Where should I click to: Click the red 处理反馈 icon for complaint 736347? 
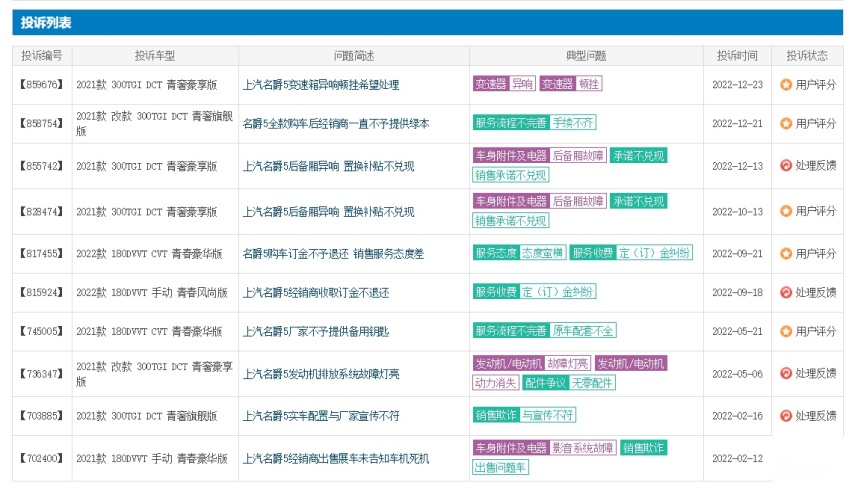(x=786, y=373)
